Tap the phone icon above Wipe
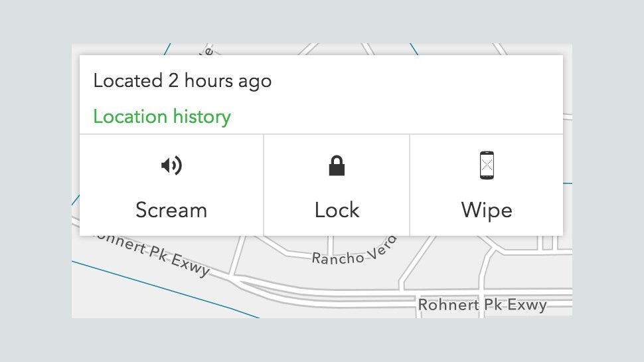The height and width of the screenshot is (362, 644). pyautogui.click(x=487, y=165)
